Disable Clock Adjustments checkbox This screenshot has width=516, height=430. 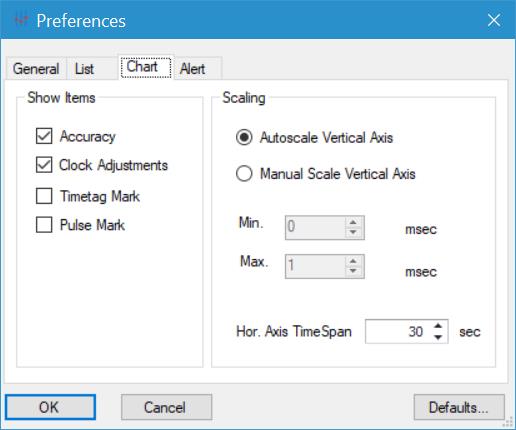(44, 165)
